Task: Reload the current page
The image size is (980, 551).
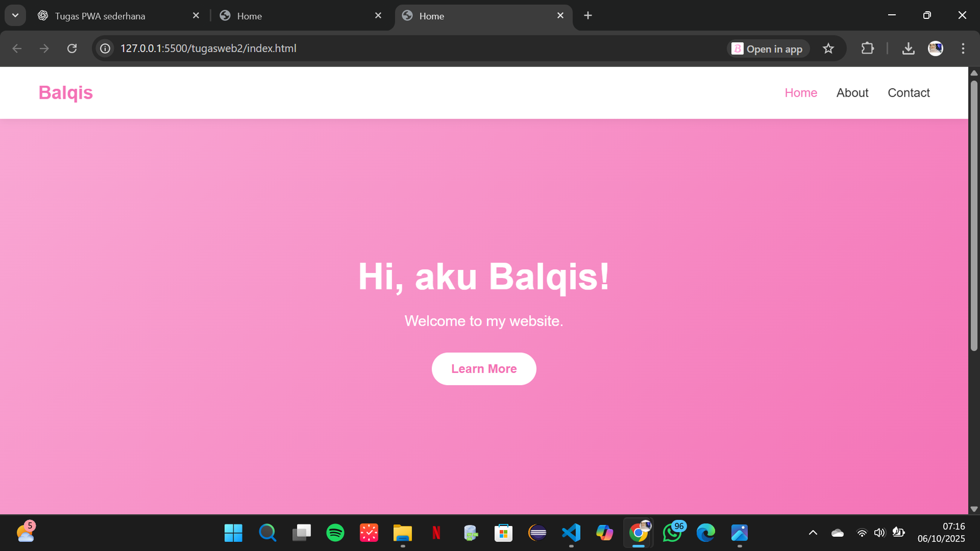Action: (72, 48)
